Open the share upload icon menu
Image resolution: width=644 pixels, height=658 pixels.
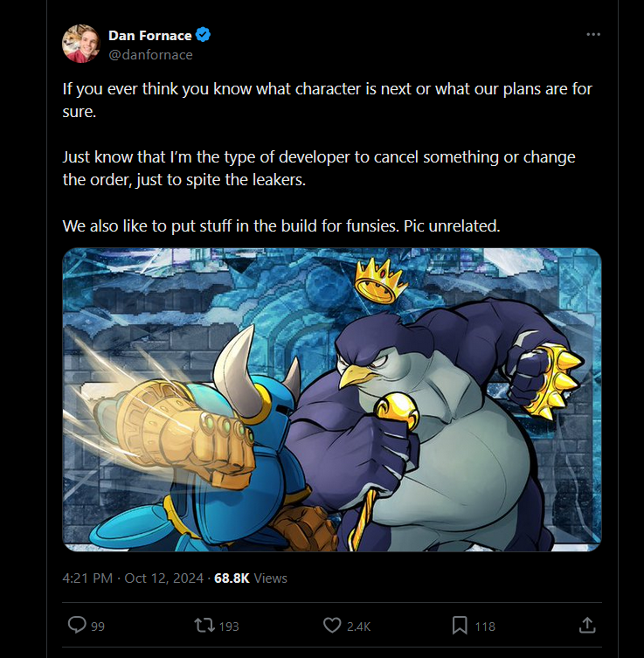(588, 625)
